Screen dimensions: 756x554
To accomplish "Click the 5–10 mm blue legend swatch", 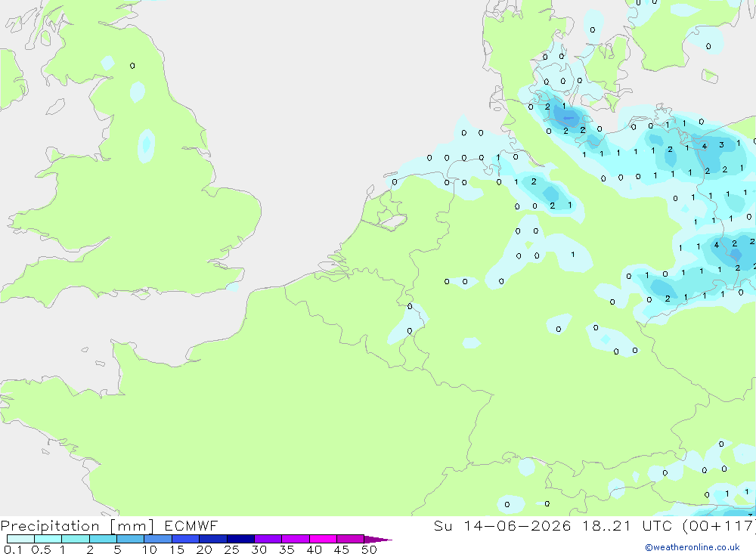I will tap(130, 539).
